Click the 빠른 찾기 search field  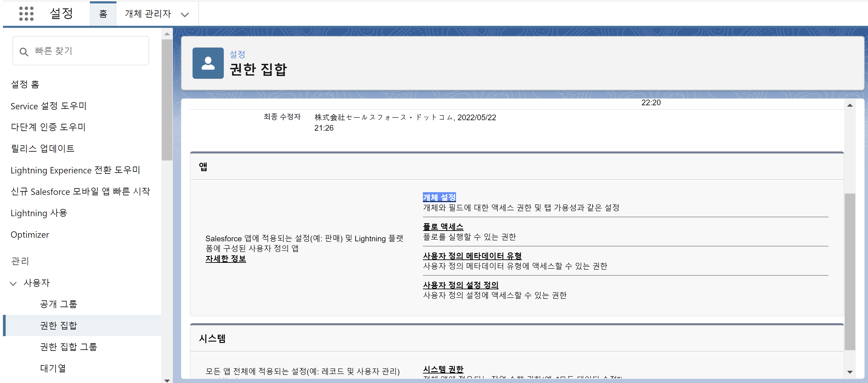81,51
